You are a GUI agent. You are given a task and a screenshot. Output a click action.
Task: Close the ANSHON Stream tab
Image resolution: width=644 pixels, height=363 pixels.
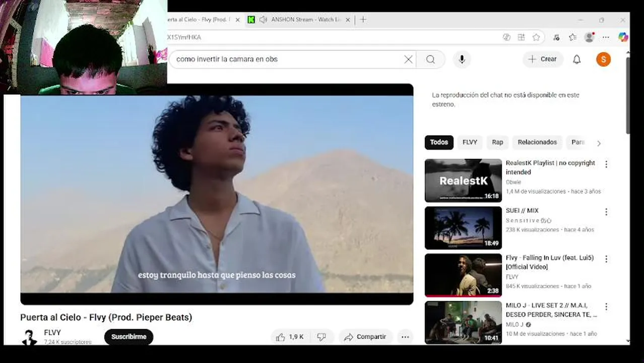347,20
